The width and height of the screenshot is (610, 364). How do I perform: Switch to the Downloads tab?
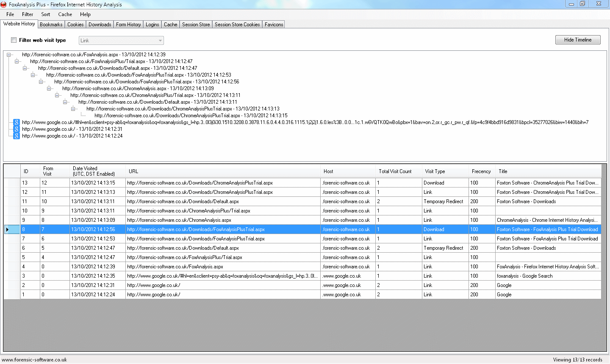click(100, 25)
